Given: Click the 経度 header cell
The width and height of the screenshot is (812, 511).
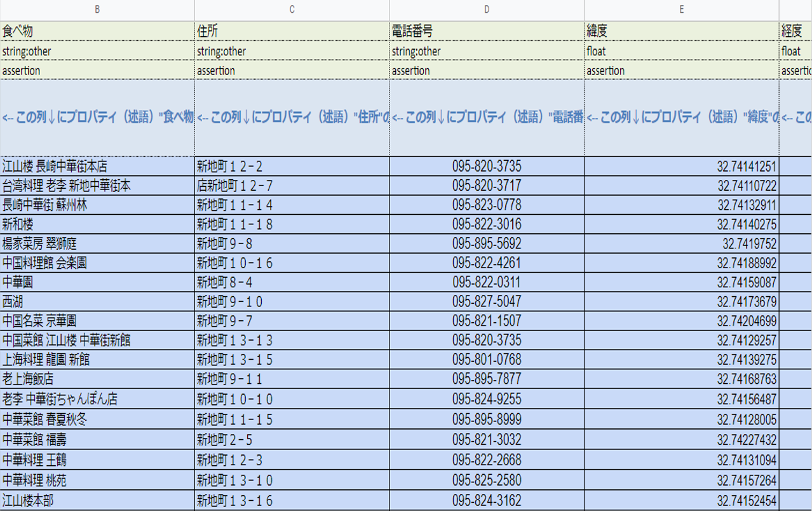Looking at the screenshot, I should pos(795,31).
